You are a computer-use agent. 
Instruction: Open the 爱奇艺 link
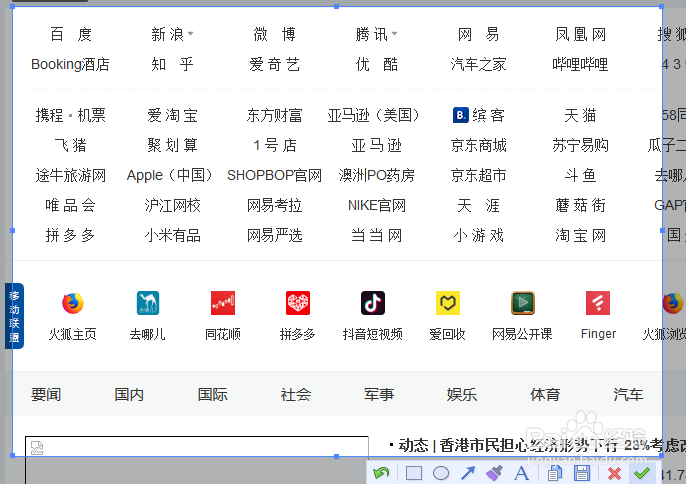[x=275, y=64]
